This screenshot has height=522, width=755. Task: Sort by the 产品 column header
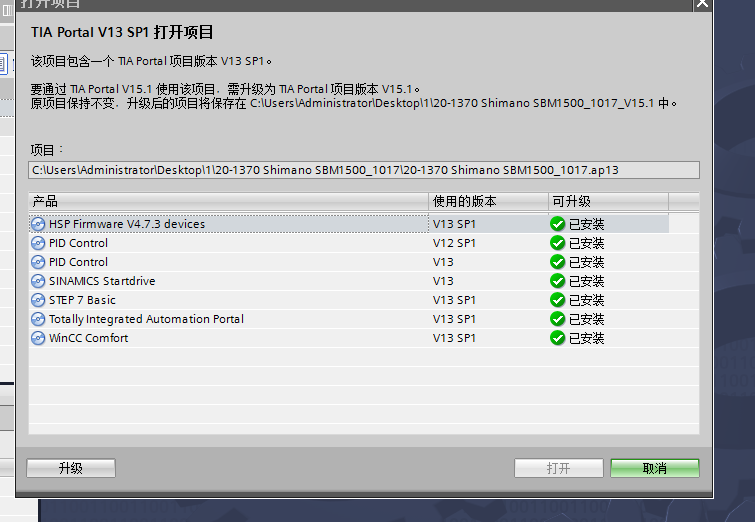coord(228,202)
